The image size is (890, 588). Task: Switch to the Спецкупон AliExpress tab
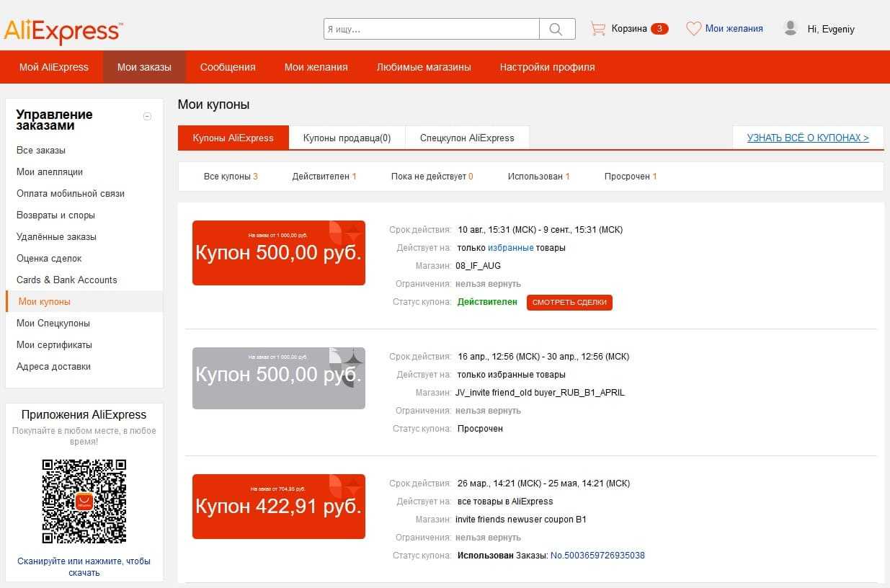pos(467,138)
